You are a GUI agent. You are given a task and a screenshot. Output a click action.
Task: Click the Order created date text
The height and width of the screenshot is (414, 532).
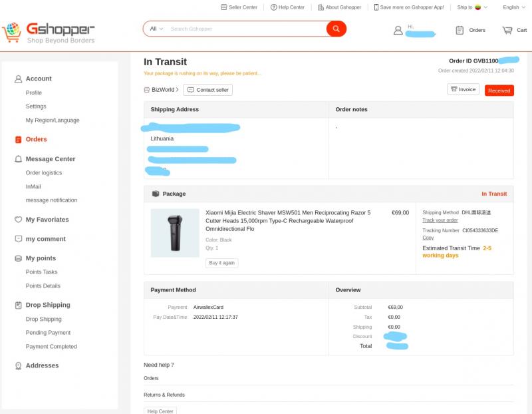pyautogui.click(x=476, y=71)
